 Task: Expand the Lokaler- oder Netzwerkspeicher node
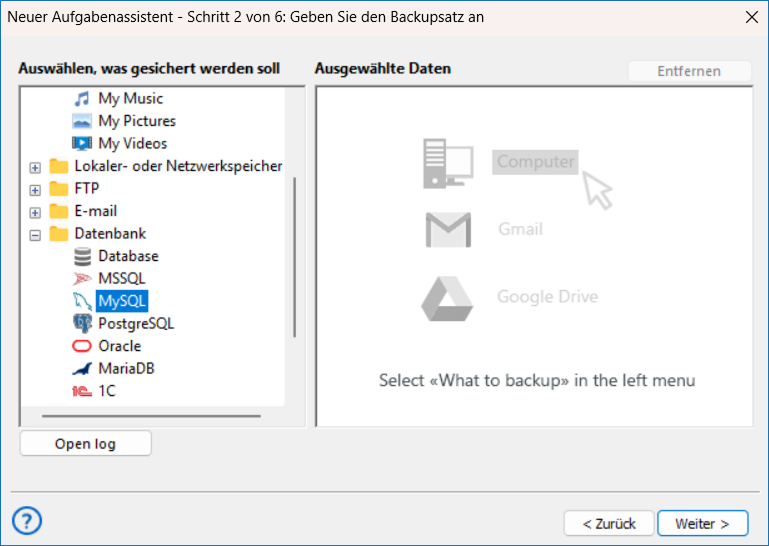(35, 168)
